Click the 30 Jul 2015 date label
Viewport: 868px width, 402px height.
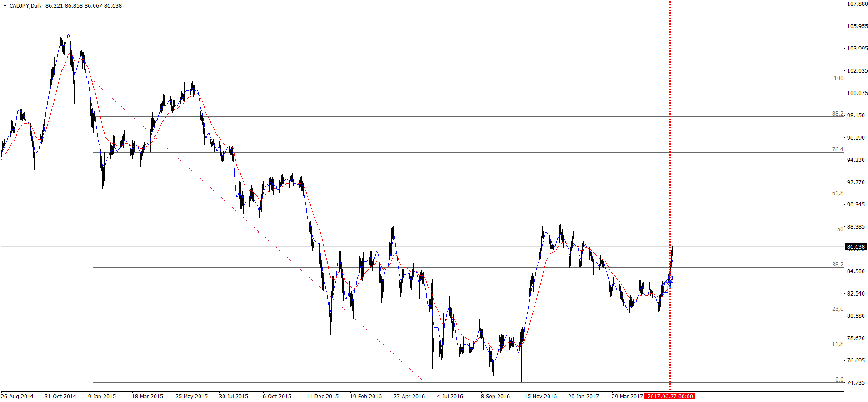(x=234, y=397)
